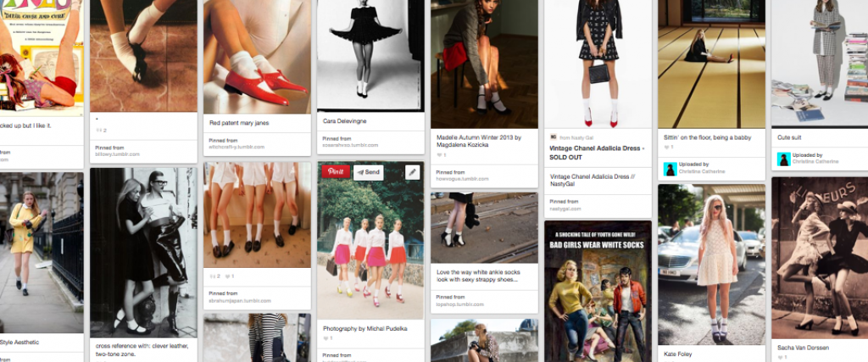Click the pencil edit icon on pin
The image size is (868, 362).
point(413,172)
